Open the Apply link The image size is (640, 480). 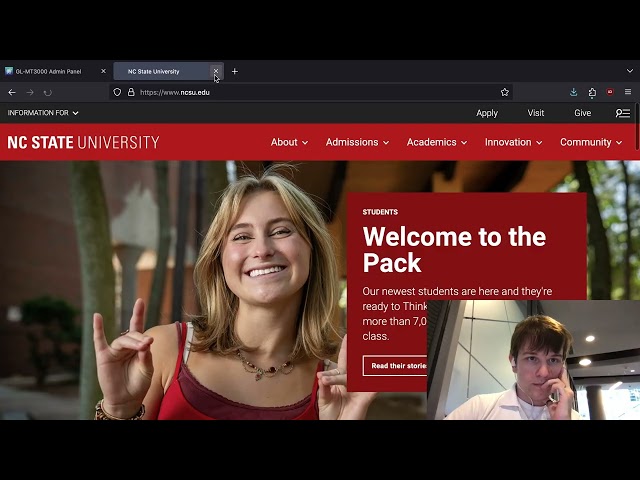(x=487, y=113)
